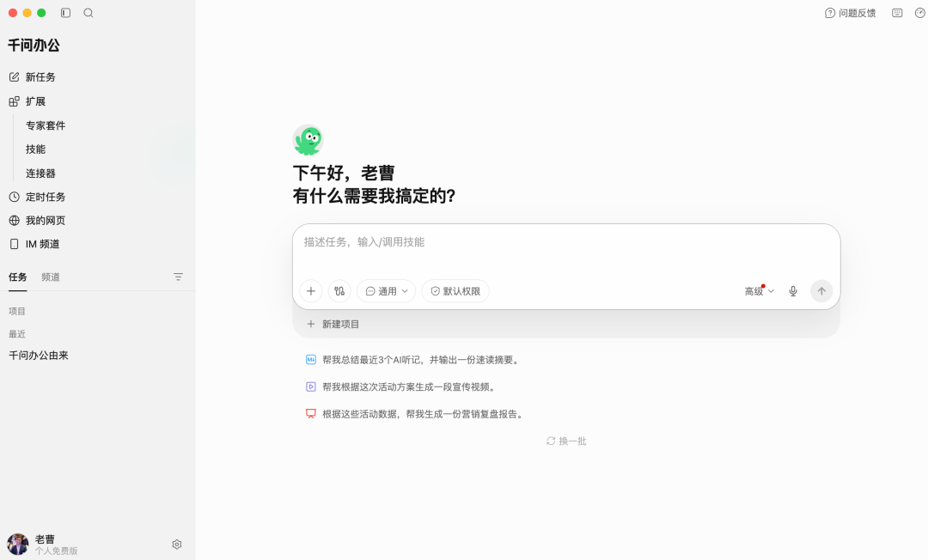Click the send arrow button

coord(821,291)
